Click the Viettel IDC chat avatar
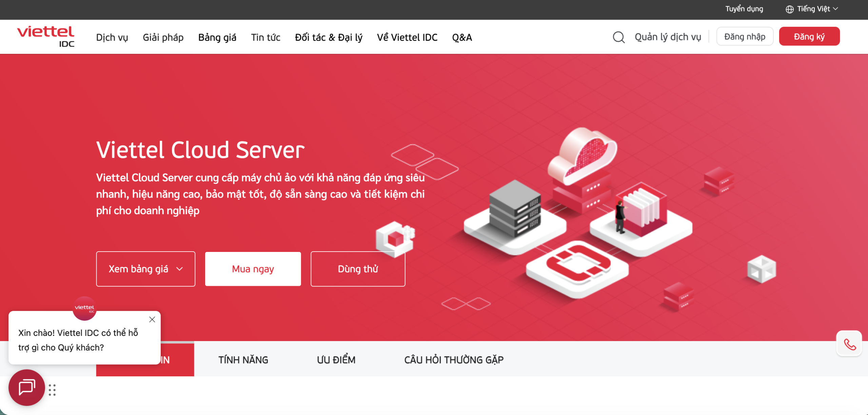The width and height of the screenshot is (868, 415). click(84, 308)
